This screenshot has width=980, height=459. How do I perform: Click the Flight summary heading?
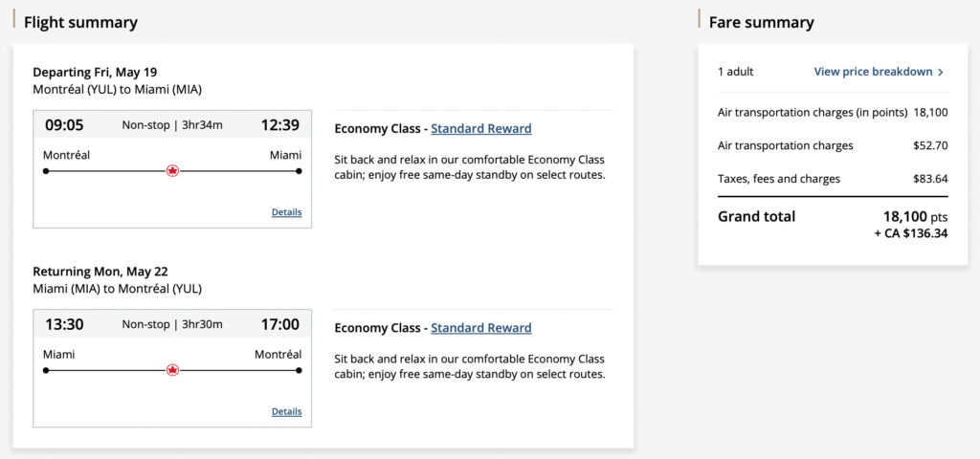click(x=80, y=22)
